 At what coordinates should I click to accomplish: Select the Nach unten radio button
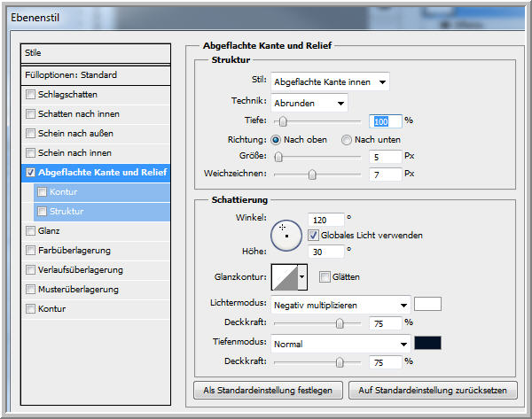pos(347,140)
